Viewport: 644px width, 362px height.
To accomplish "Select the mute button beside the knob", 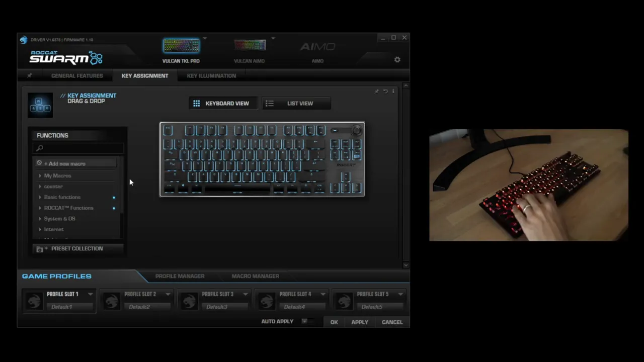I will click(335, 130).
